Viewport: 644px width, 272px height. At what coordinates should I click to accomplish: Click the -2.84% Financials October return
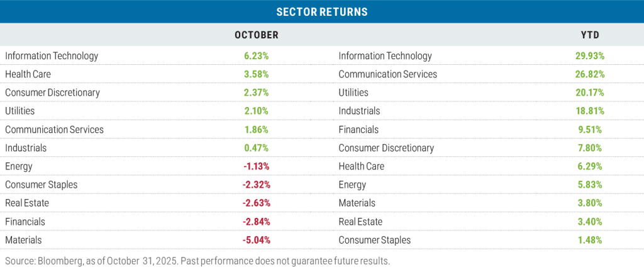(x=255, y=222)
